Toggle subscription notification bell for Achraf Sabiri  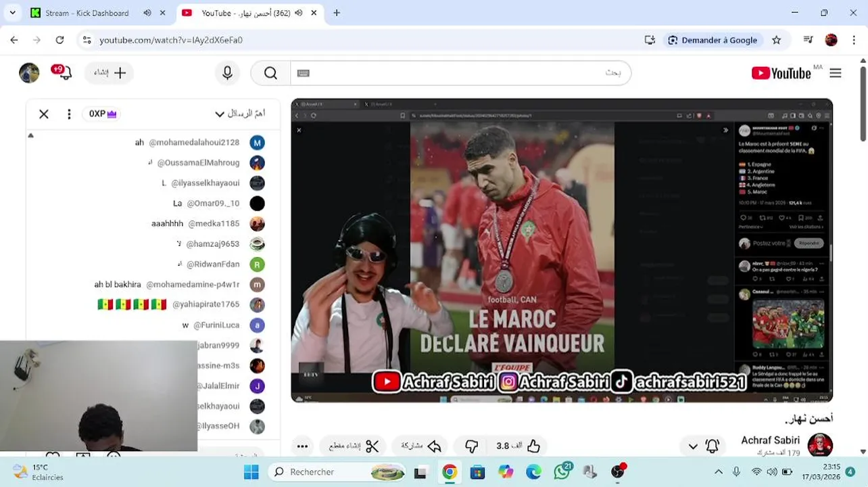tap(712, 446)
